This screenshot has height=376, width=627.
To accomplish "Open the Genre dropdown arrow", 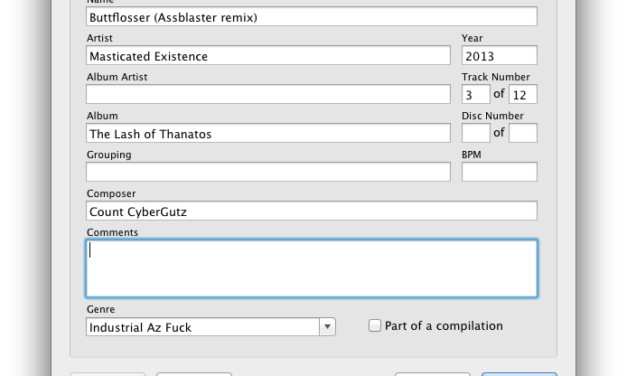I will pyautogui.click(x=327, y=327).
